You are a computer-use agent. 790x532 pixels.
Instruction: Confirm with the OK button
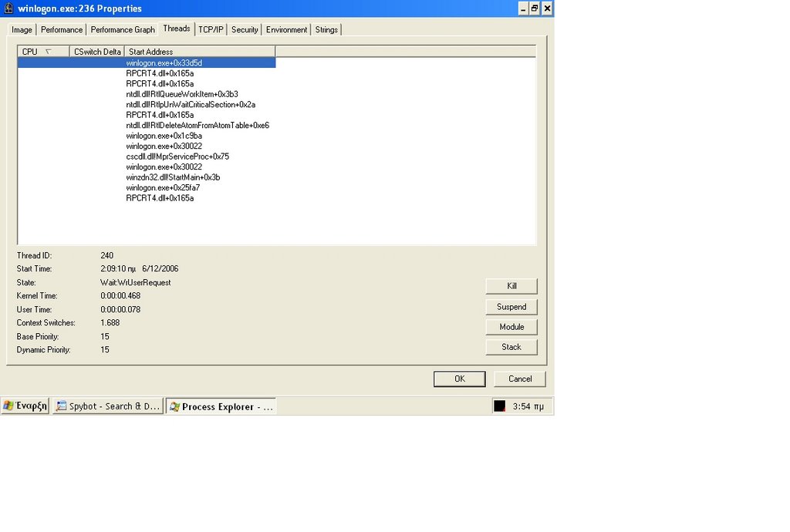tap(460, 379)
